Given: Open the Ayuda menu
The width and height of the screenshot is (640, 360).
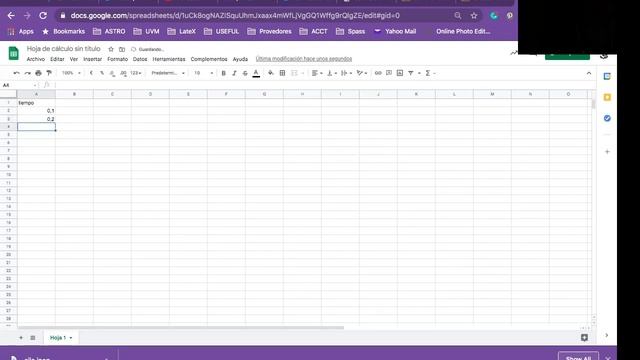Looking at the screenshot, I should coord(240,59).
